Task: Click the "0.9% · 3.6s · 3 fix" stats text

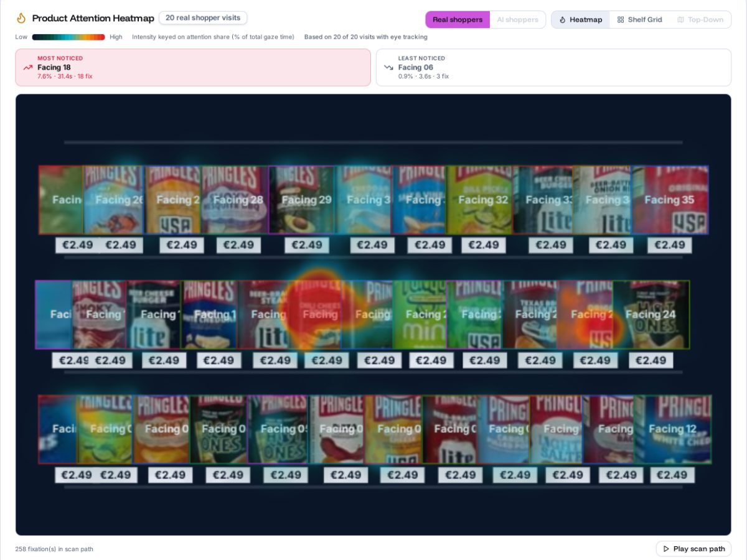Action: 423,77
